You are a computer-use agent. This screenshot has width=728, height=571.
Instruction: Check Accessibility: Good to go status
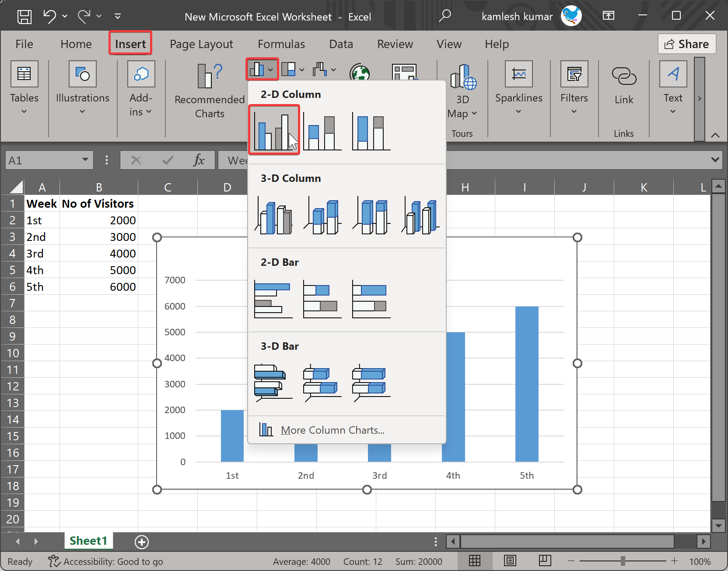coord(106,561)
